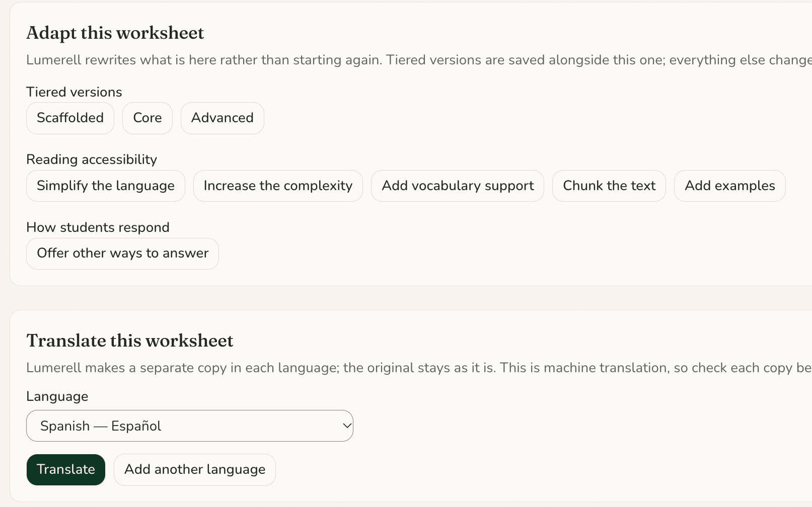Image resolution: width=812 pixels, height=507 pixels.
Task: Click the 'Lumerell makes a separate copy' description
Action: pos(419,368)
